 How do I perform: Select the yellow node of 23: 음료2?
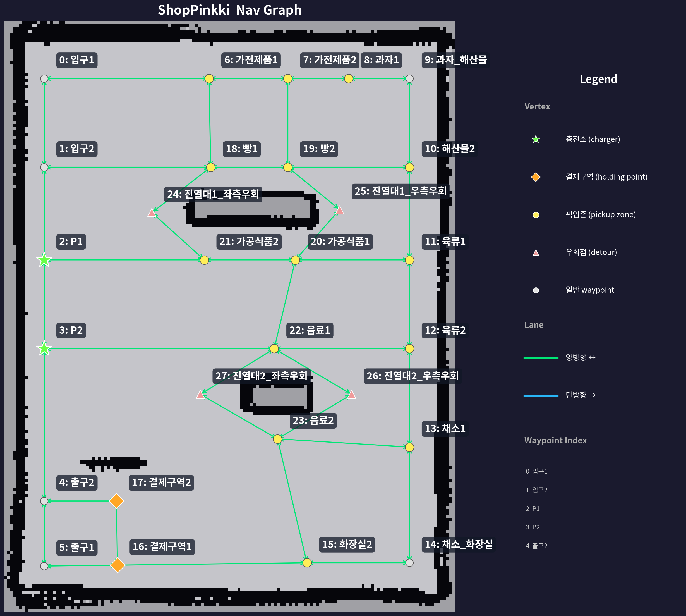pyautogui.click(x=278, y=439)
